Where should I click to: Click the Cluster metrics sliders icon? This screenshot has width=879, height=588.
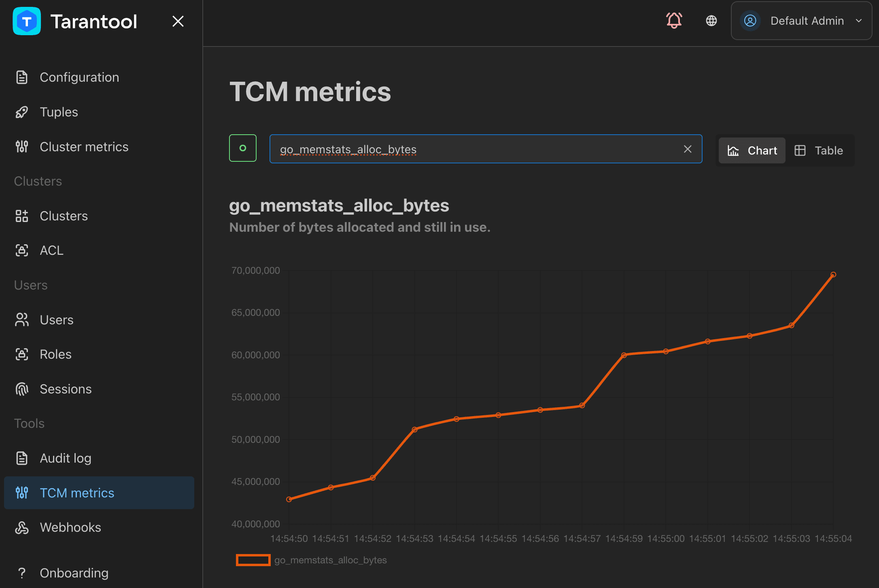click(x=22, y=147)
